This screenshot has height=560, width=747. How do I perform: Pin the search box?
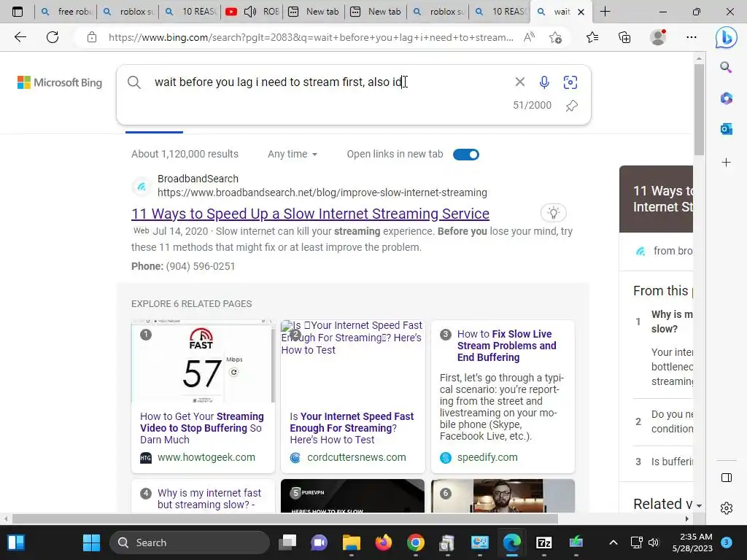[x=572, y=105]
